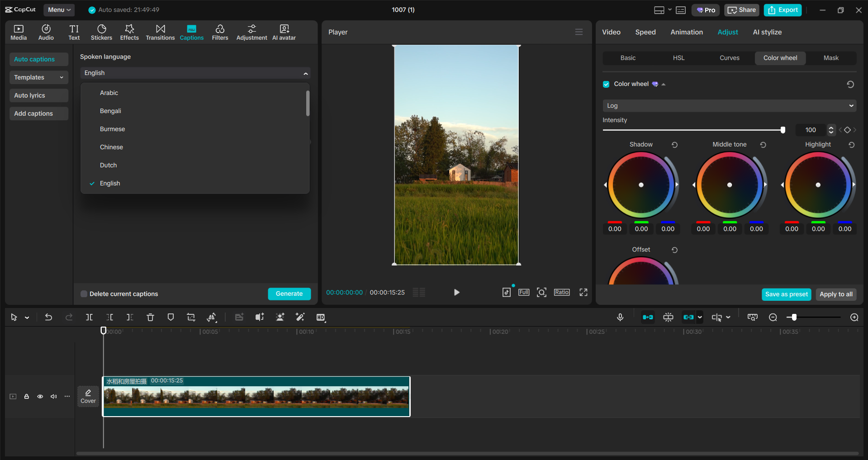This screenshot has height=460, width=868.
Task: Click Save as preset
Action: [x=786, y=294]
